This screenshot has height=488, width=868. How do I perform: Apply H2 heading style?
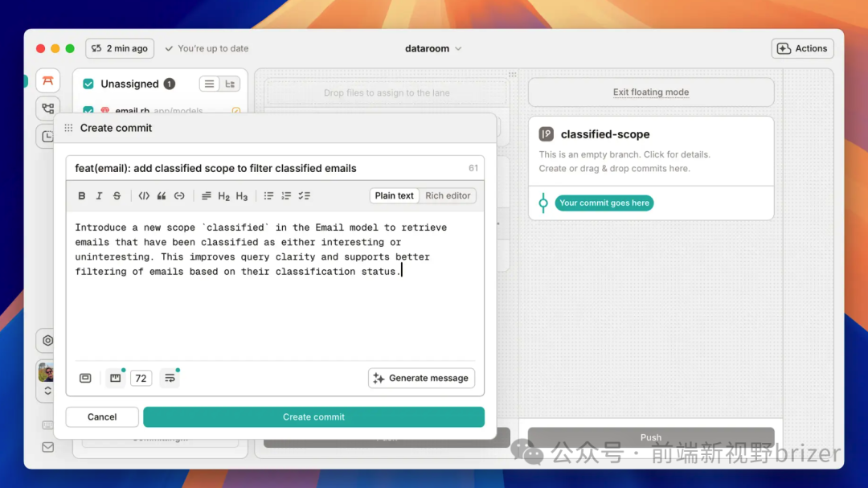pyautogui.click(x=223, y=195)
